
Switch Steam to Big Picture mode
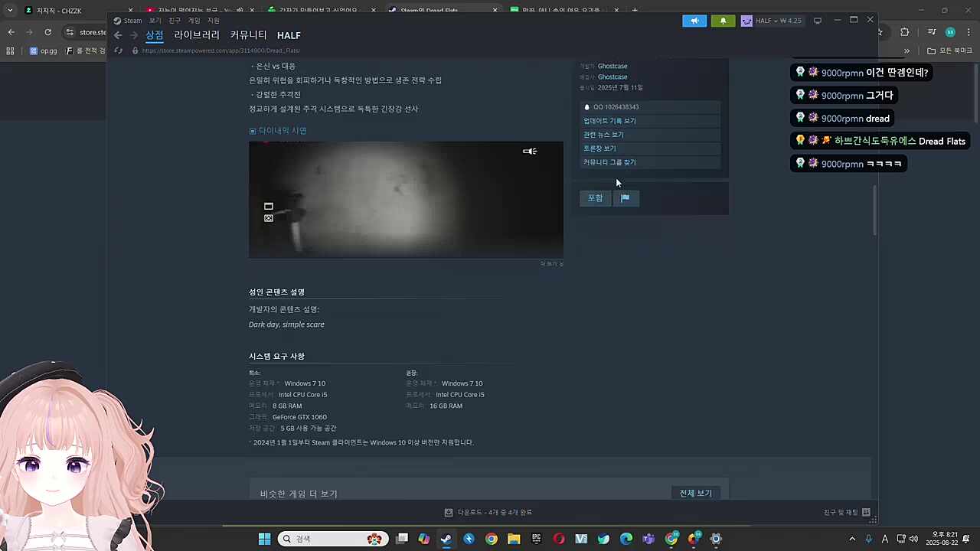tap(818, 21)
